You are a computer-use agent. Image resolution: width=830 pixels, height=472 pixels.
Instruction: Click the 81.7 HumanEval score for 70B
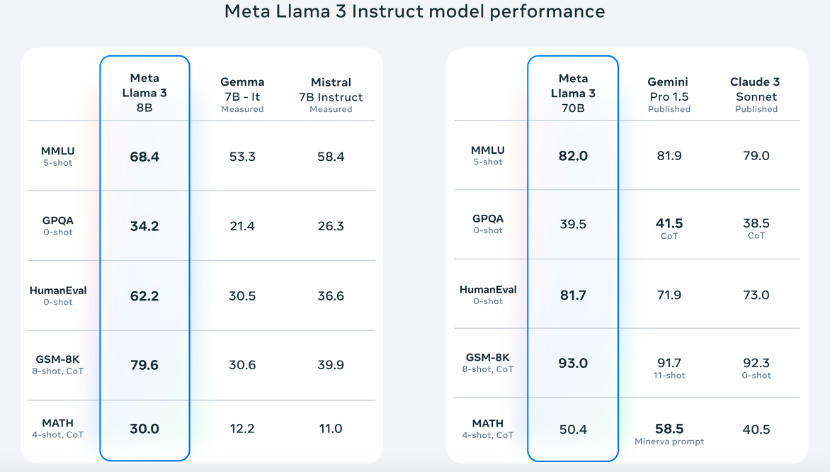click(x=573, y=295)
